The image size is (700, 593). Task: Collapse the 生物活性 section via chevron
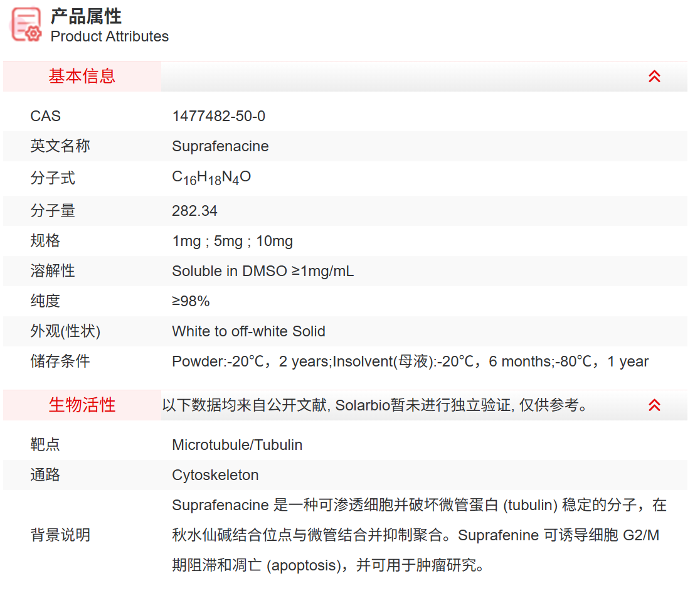(x=654, y=405)
